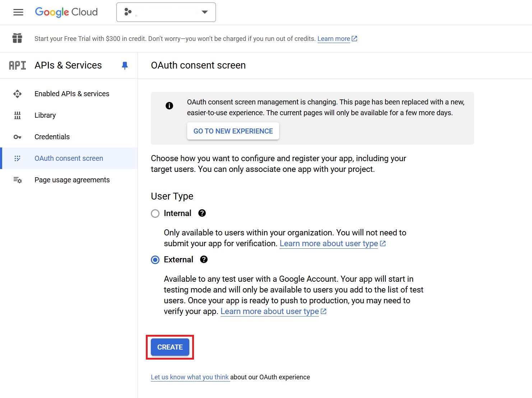
Task: Select the Internal user type radio button
Action: click(155, 214)
